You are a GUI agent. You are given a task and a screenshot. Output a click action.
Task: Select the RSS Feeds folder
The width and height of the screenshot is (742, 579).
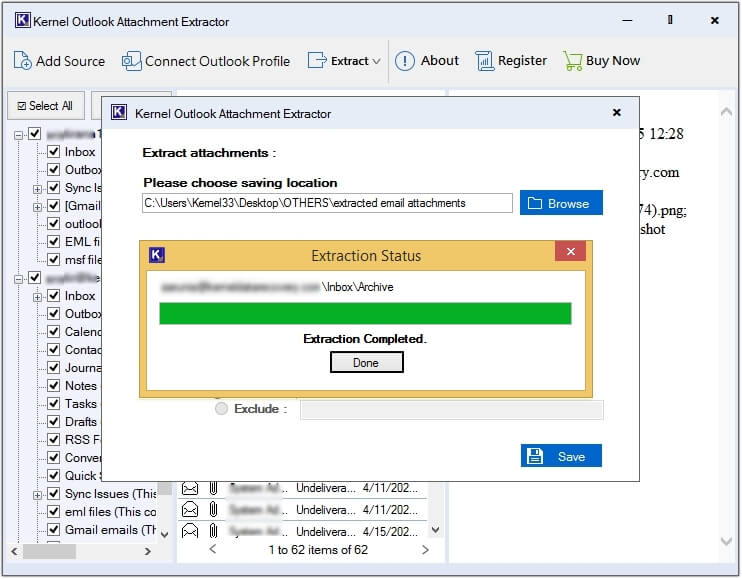tap(83, 440)
